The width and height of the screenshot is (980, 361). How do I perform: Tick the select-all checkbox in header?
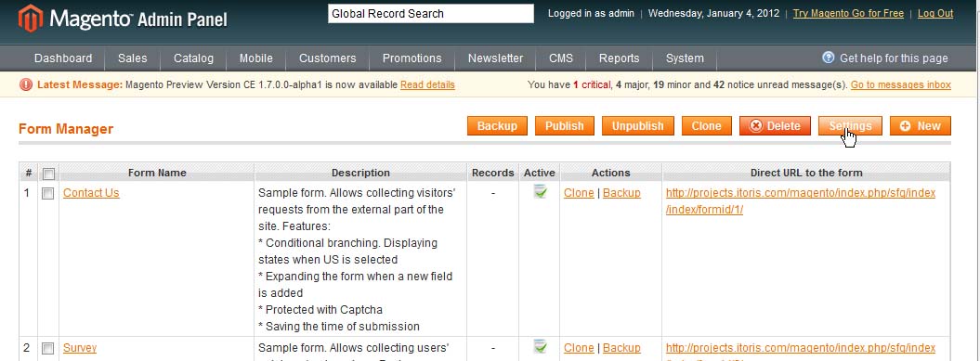pyautogui.click(x=48, y=174)
